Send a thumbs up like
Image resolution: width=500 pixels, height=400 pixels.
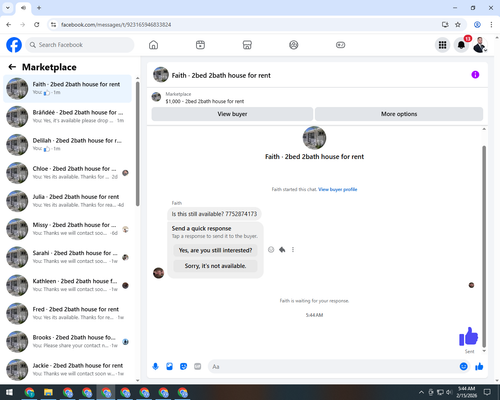coord(479,367)
